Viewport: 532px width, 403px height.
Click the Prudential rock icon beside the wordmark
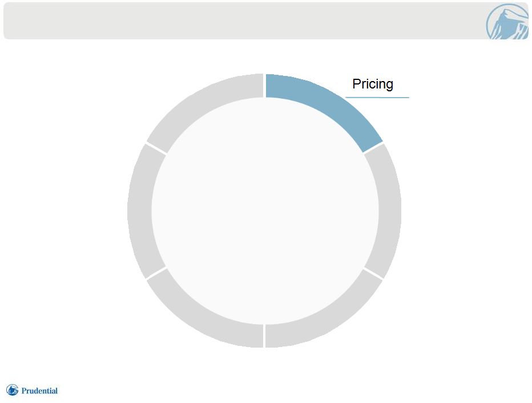click(12, 390)
